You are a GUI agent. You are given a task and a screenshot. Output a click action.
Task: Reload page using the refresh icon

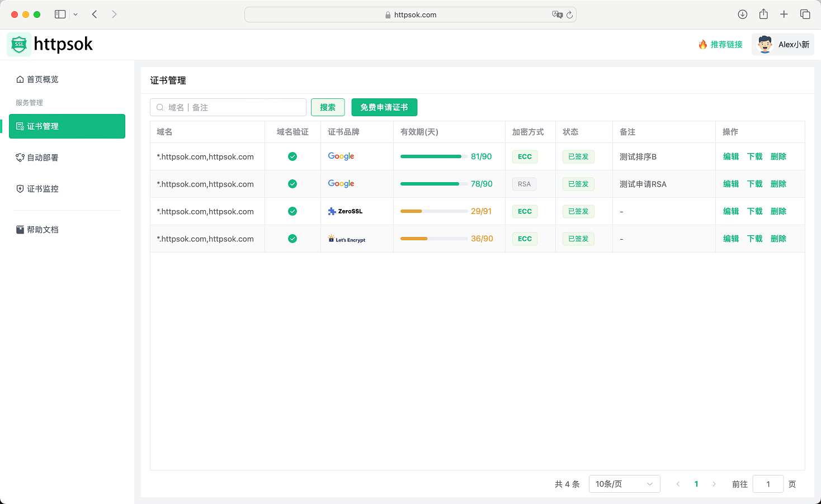click(569, 15)
